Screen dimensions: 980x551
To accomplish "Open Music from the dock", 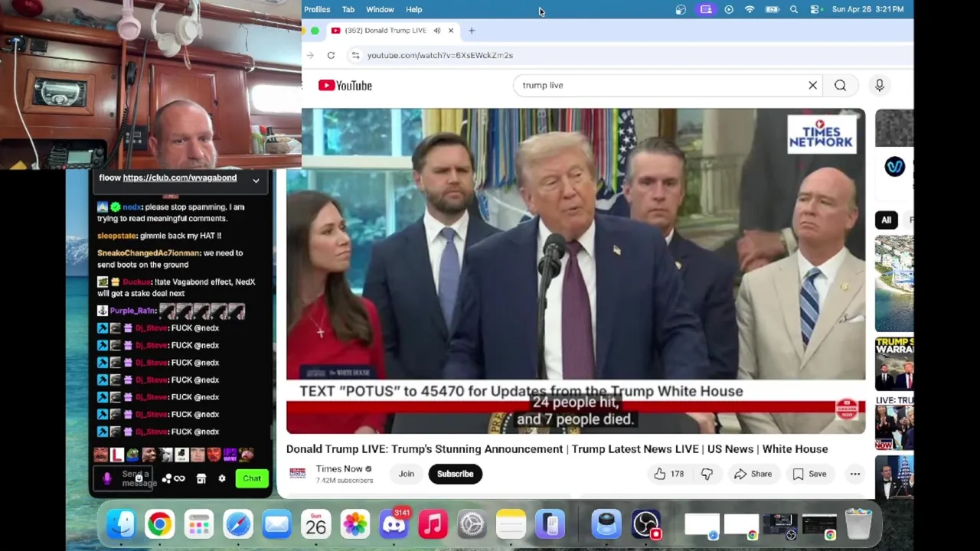I will pos(433,524).
